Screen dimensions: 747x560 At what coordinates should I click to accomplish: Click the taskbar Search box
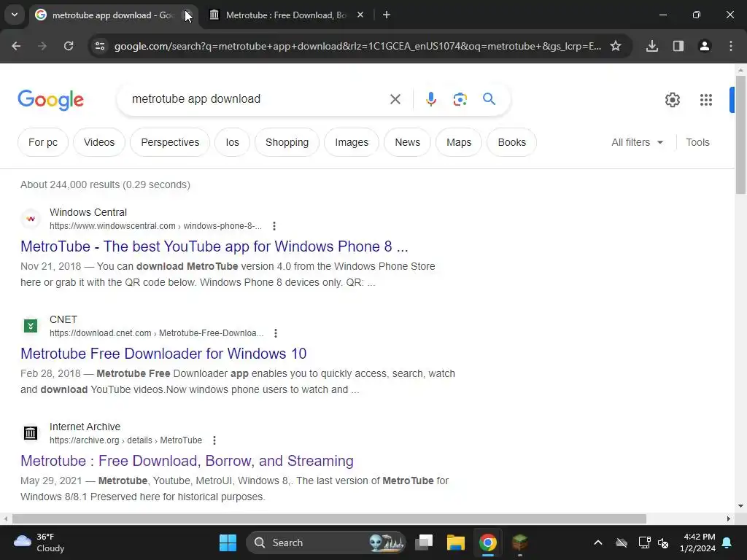coord(326,542)
